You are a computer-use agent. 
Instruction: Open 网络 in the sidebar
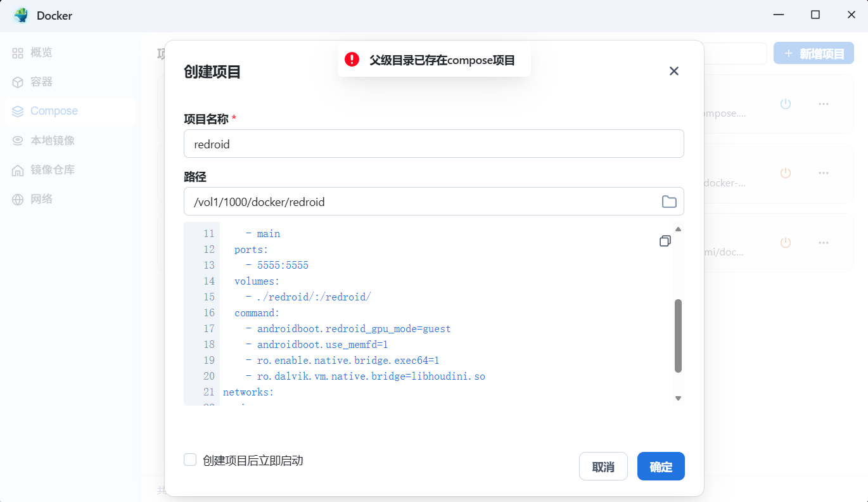(70, 199)
